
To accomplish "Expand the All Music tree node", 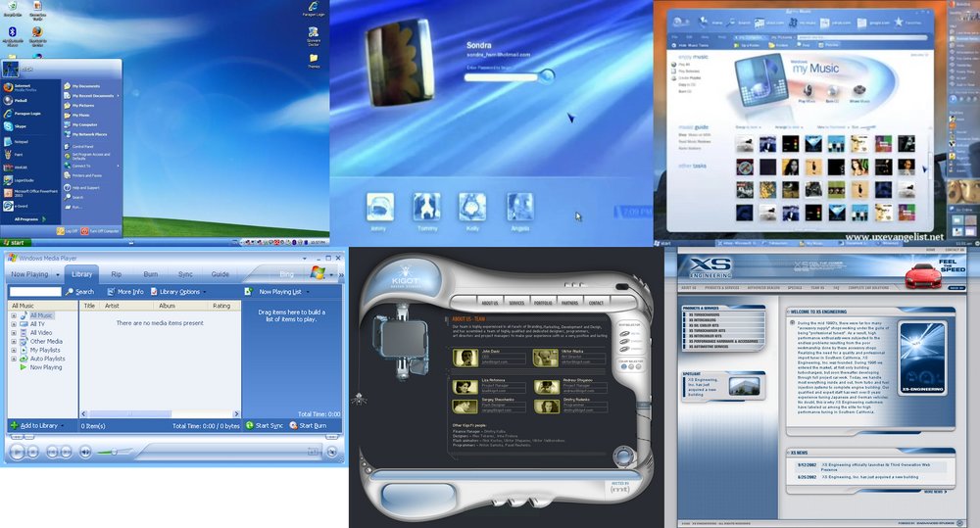I will (x=14, y=315).
